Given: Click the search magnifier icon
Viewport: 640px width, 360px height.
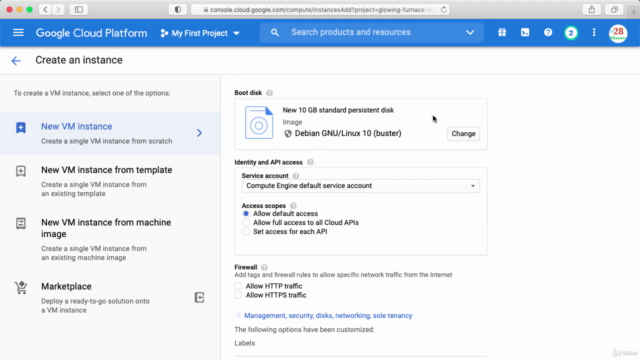Looking at the screenshot, I should click(275, 33).
